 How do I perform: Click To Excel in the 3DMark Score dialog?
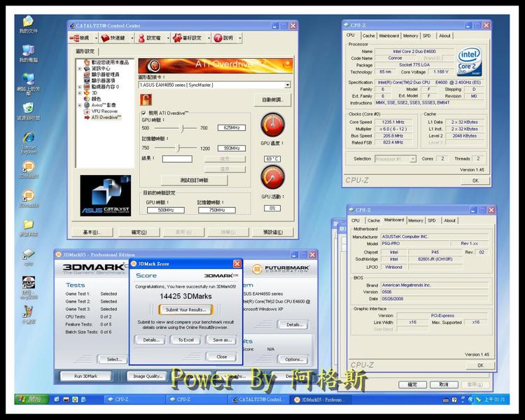(x=185, y=340)
